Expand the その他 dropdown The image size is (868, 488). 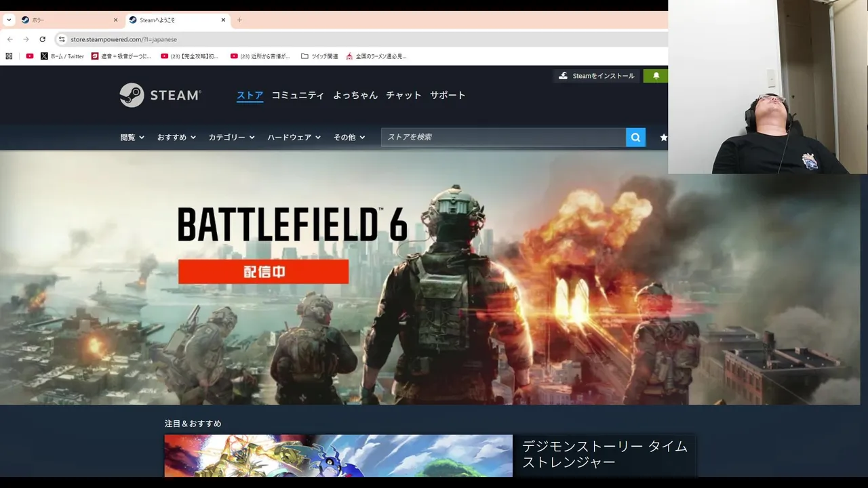349,137
